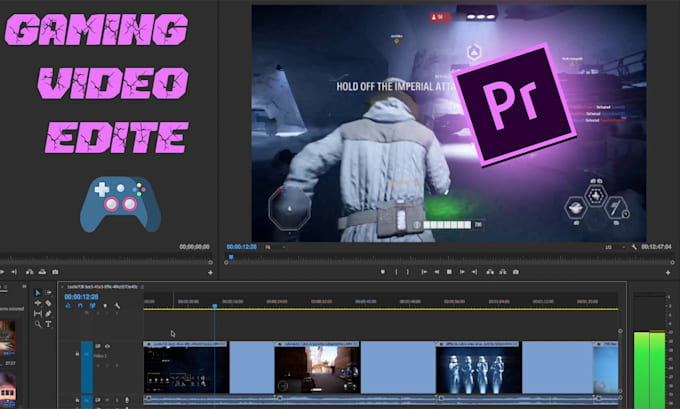Open the Program Monitor zoom level dropdown
Screen dimensions: 680x409
pos(275,247)
